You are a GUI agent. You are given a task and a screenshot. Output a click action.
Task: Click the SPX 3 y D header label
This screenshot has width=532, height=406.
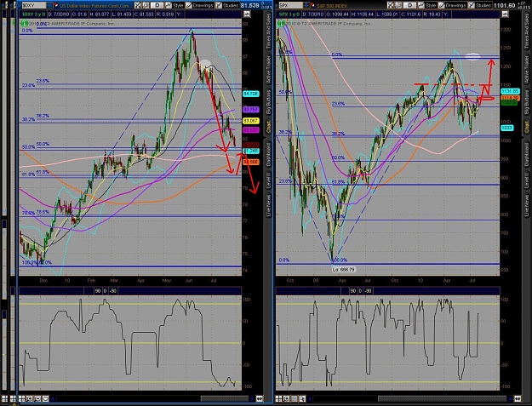pos(289,14)
